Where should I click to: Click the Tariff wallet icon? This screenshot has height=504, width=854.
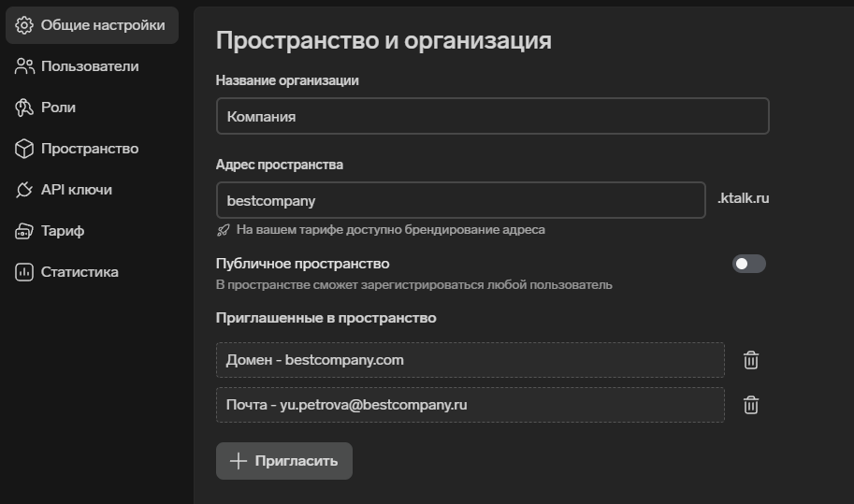tap(24, 231)
